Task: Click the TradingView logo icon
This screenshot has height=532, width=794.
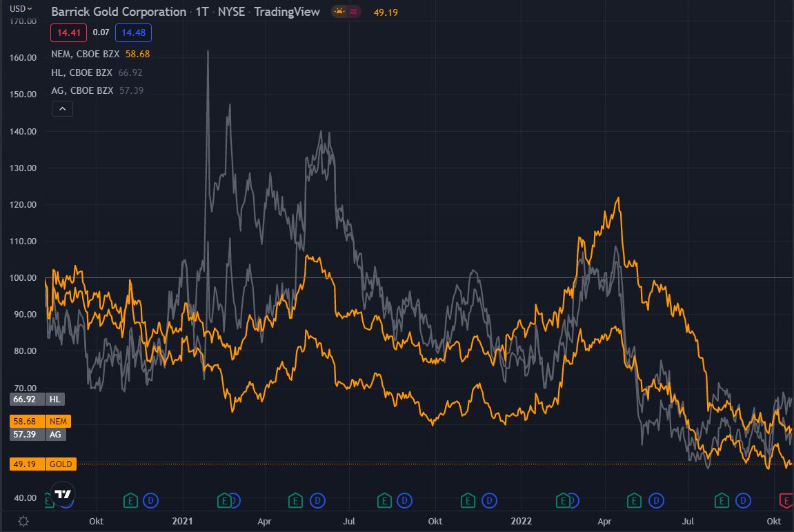Action: pyautogui.click(x=63, y=494)
